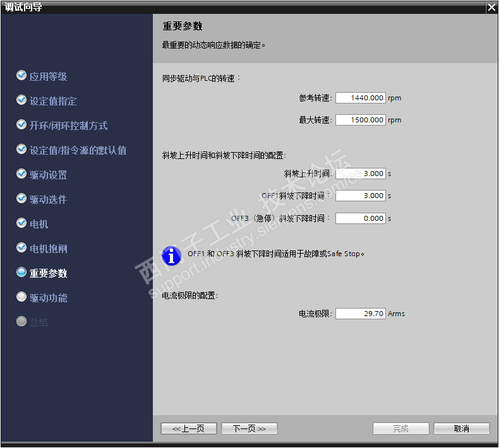
Task: Click the OFF1斜坡下降时间 input field
Action: (361, 196)
